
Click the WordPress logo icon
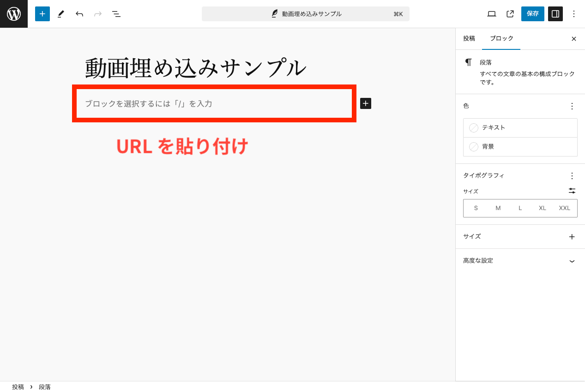point(14,14)
